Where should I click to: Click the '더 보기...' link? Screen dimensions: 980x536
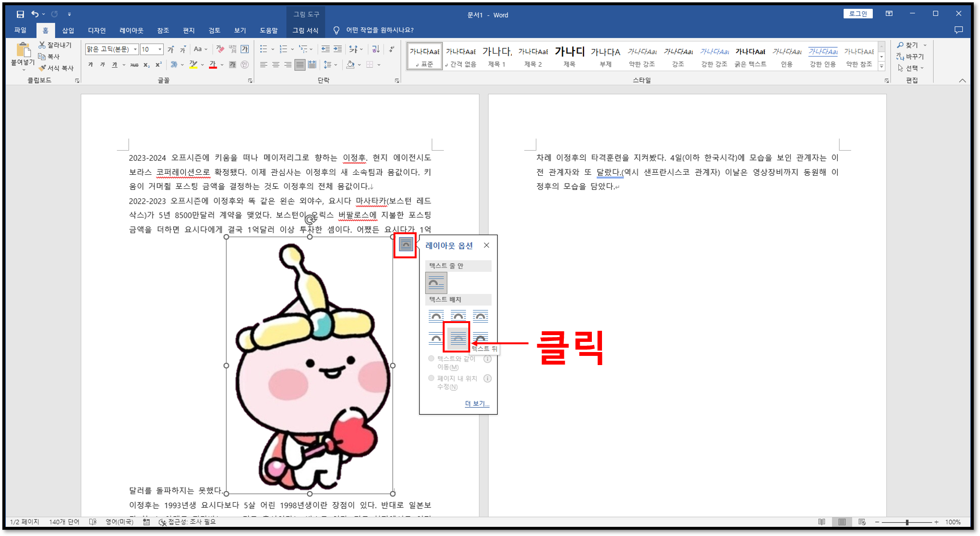pos(476,404)
